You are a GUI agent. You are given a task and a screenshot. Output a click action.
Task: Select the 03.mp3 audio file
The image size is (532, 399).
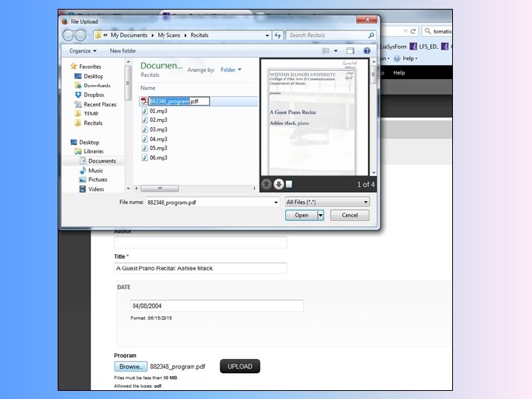[154, 129]
